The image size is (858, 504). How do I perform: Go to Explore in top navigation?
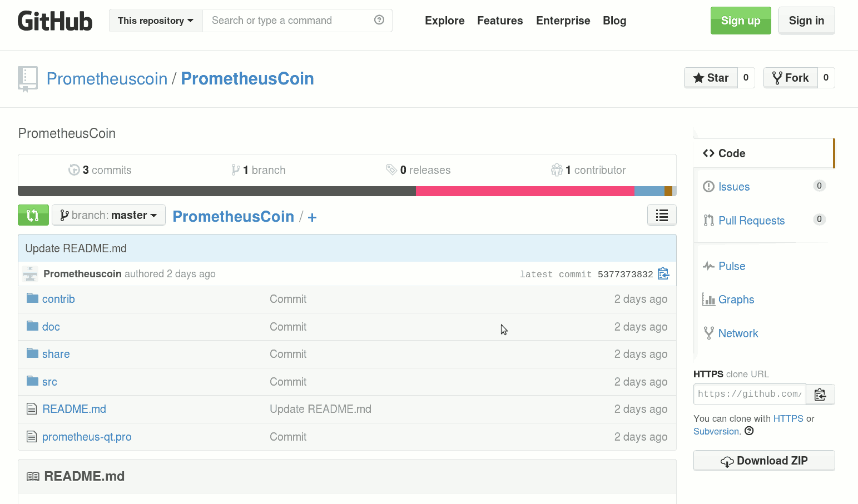click(x=445, y=21)
